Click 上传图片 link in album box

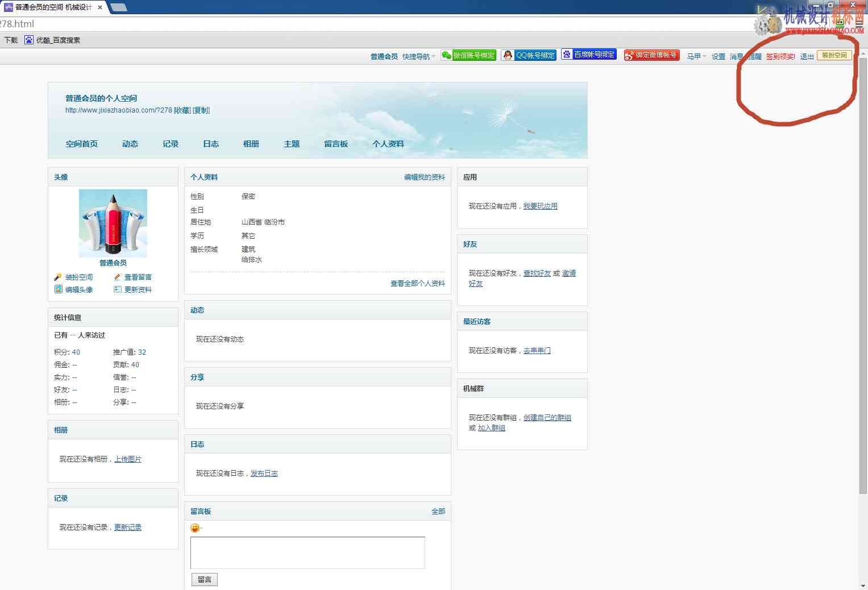pos(128,459)
